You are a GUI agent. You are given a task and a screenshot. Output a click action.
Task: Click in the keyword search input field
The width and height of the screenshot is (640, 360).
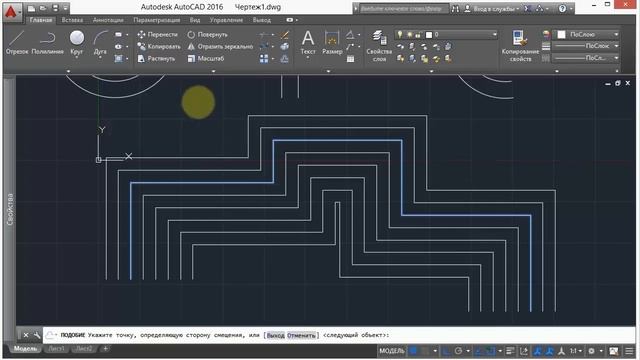pyautogui.click(x=403, y=9)
